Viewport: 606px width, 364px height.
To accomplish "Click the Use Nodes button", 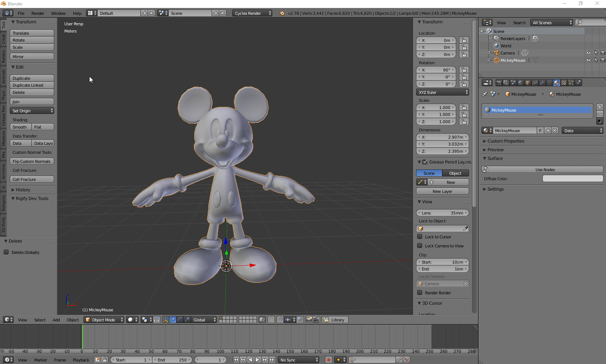I will coord(545,170).
